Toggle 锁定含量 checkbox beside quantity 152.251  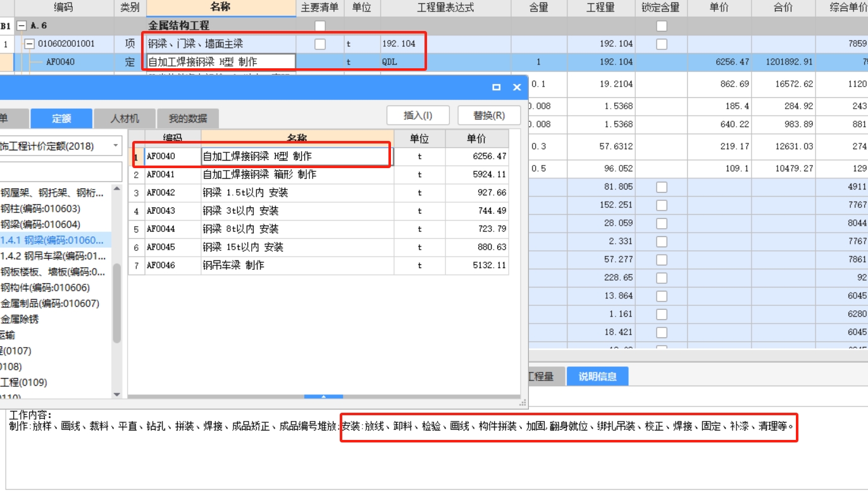tap(662, 205)
